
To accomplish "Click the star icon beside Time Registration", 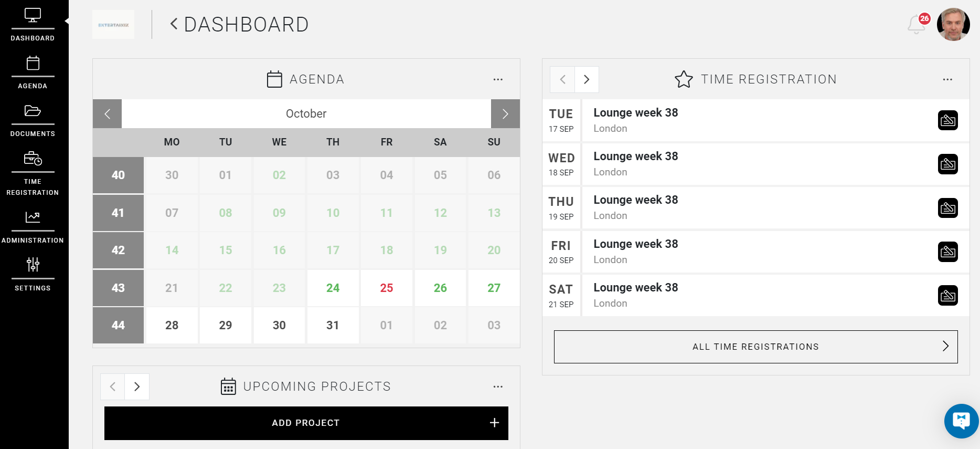I will point(684,79).
